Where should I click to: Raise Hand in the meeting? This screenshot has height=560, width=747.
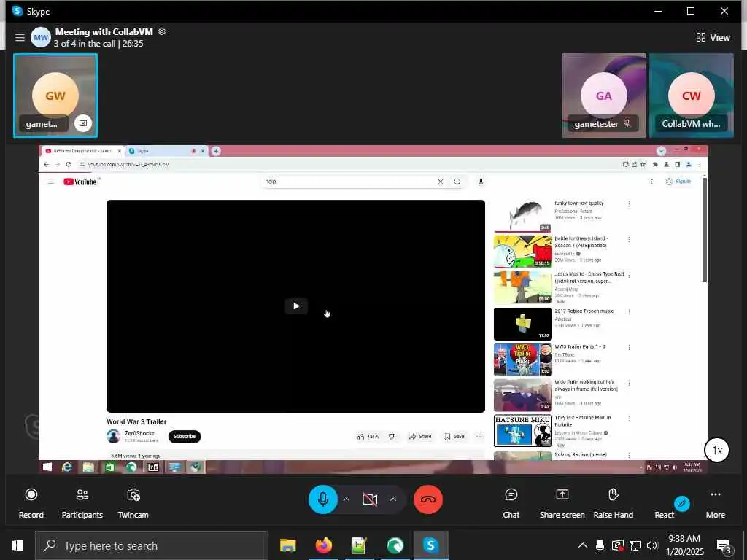click(613, 503)
